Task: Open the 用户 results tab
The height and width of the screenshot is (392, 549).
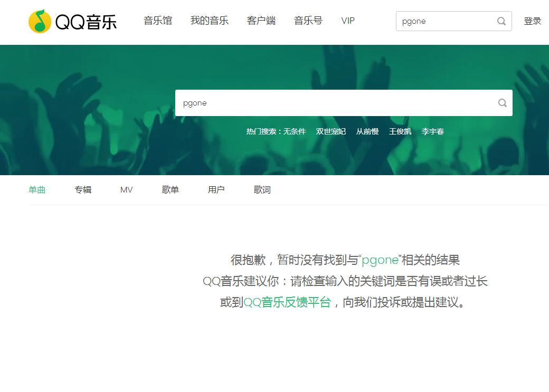Action: pyautogui.click(x=216, y=189)
